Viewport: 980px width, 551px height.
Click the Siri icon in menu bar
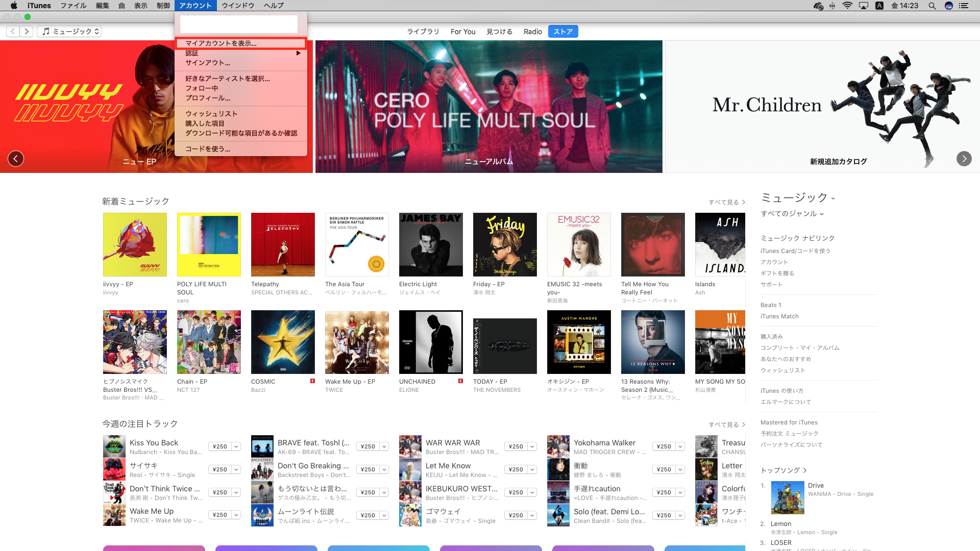[x=949, y=6]
